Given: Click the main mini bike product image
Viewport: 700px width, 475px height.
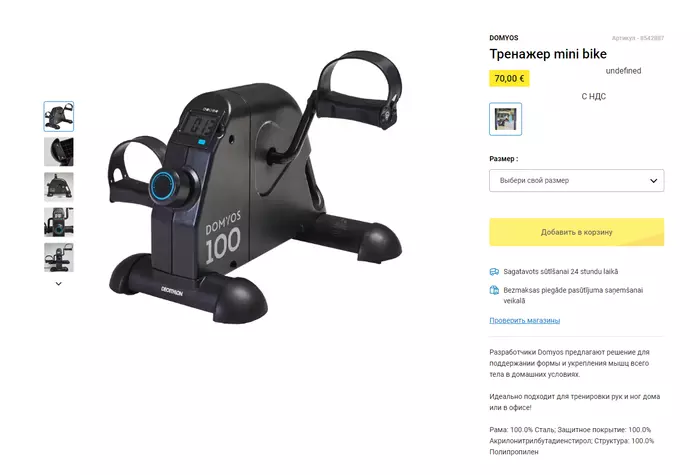Looking at the screenshot, I should pos(255,188).
